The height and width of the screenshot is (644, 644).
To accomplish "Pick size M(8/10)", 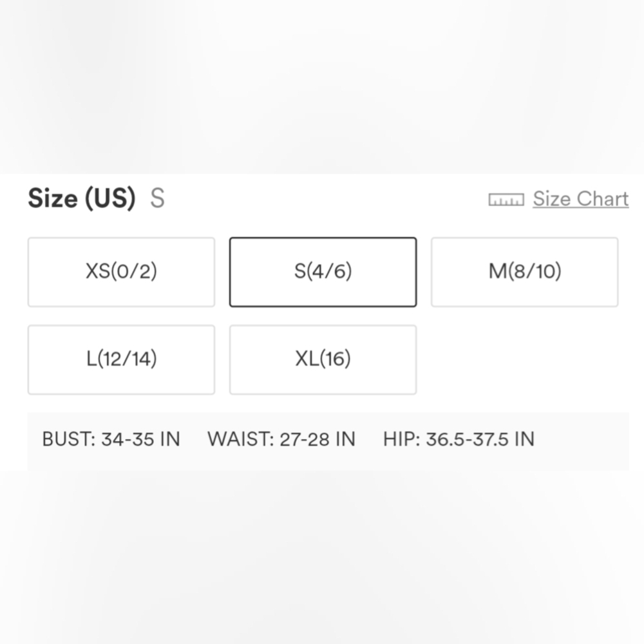I will 524,272.
